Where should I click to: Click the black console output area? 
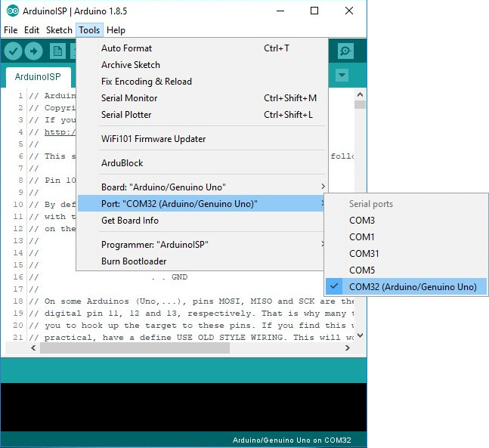tap(184, 407)
